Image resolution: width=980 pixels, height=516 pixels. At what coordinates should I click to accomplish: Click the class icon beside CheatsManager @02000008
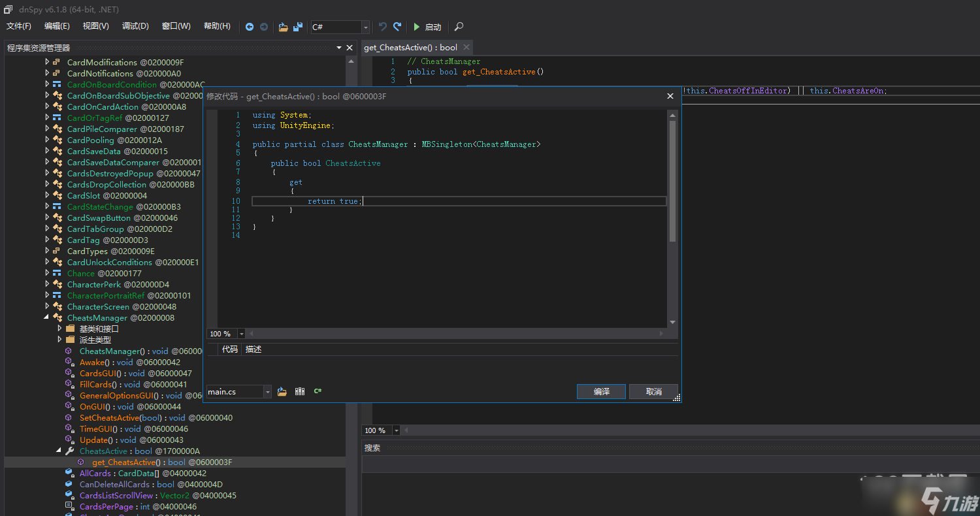pos(57,317)
